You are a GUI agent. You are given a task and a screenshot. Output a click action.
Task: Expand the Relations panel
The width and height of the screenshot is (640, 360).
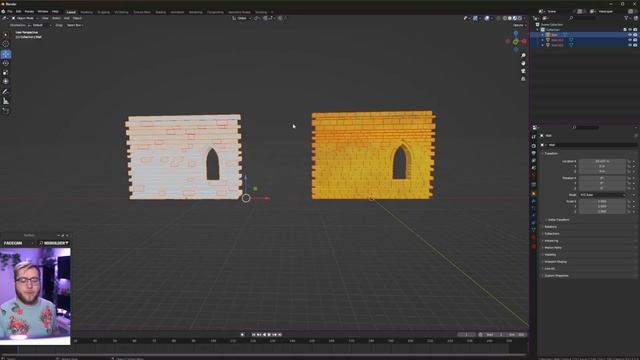tap(550, 227)
